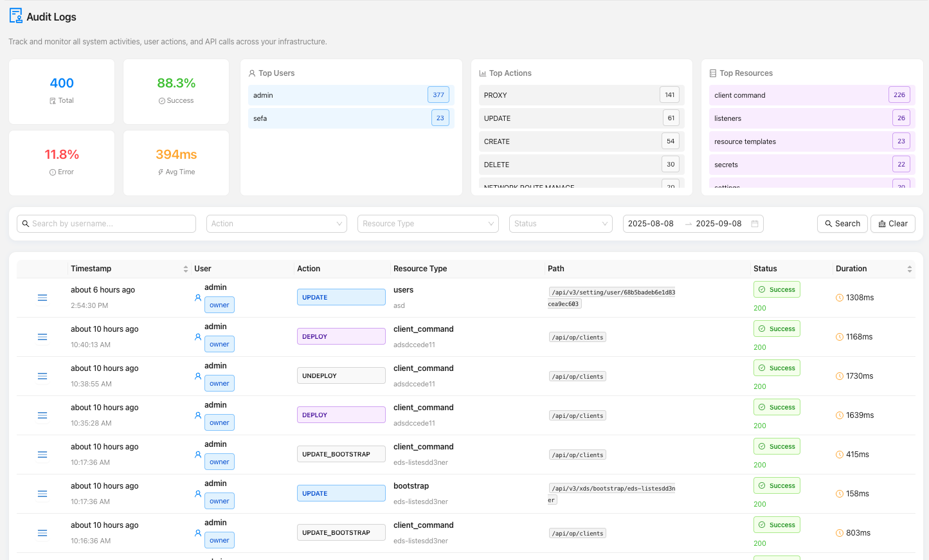Sort by Duration using sort arrows
The height and width of the screenshot is (560, 929).
click(x=909, y=269)
